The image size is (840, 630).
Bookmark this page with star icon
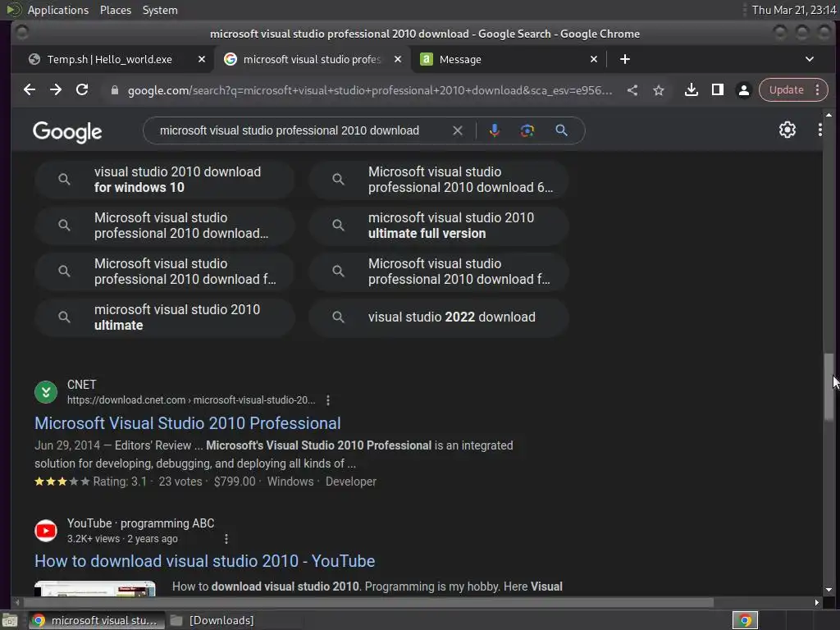(x=659, y=90)
